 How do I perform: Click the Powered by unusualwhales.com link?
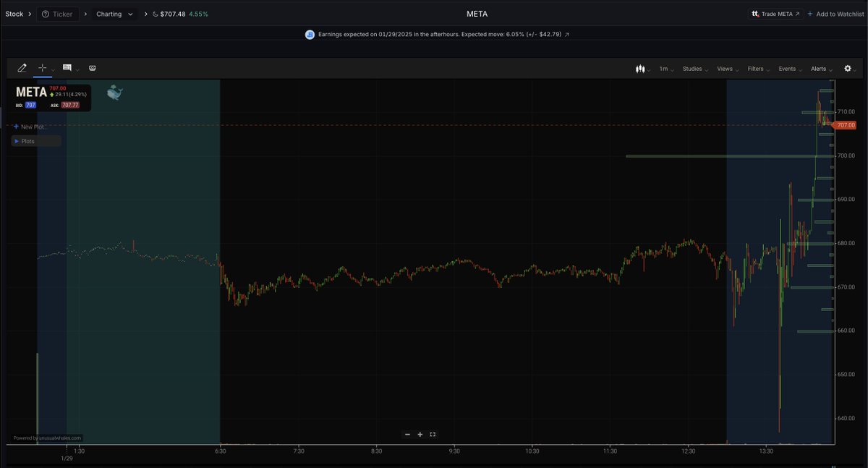48,438
